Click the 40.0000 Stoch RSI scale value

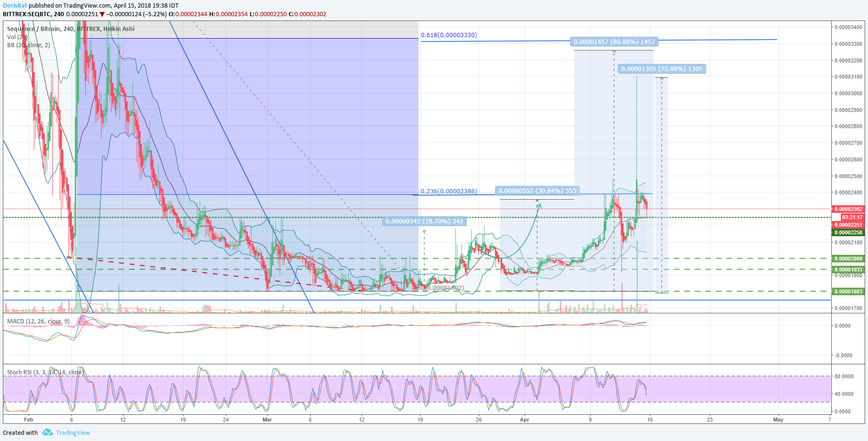pyautogui.click(x=844, y=394)
